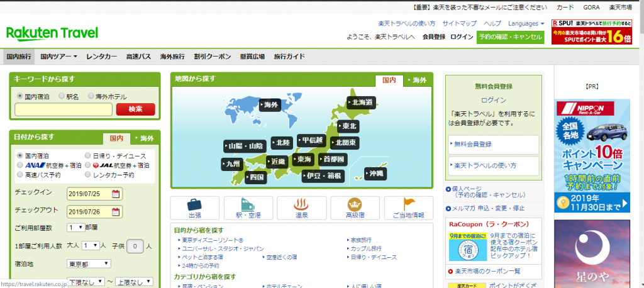Switch map search to 海外 tab
Viewport: 644px width, 288px height.
point(418,80)
